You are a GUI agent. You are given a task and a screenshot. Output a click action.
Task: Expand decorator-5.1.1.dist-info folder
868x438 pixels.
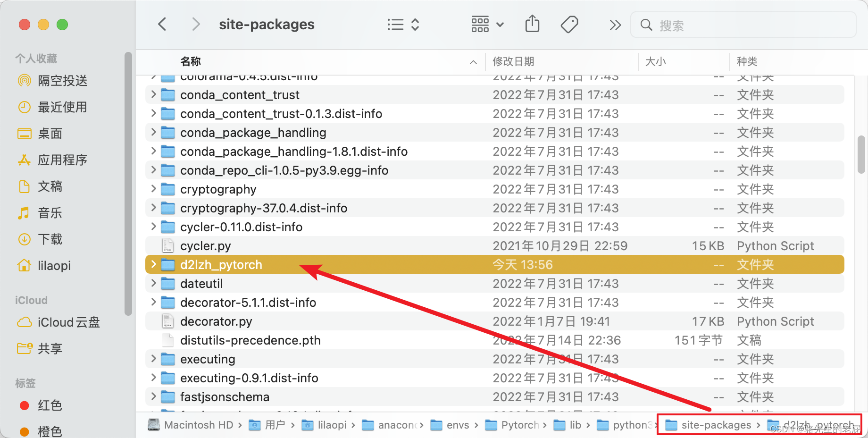coord(153,302)
